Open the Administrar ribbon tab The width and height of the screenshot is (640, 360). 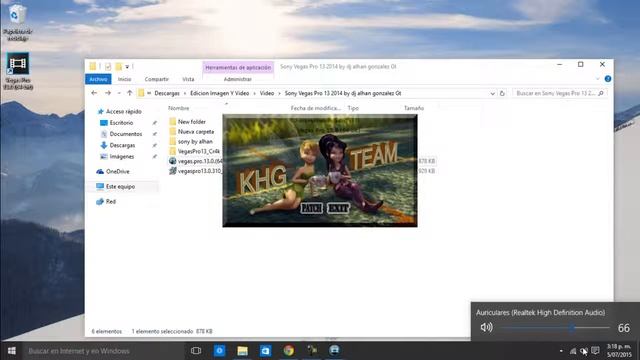(238, 79)
